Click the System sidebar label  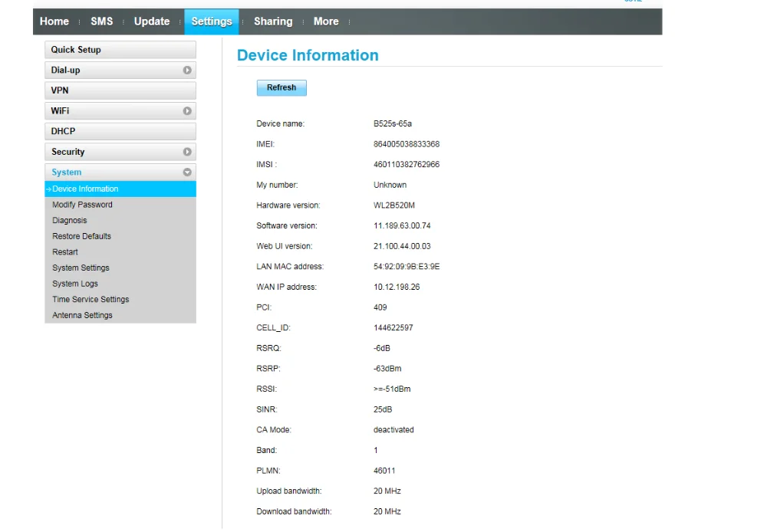[x=67, y=172]
